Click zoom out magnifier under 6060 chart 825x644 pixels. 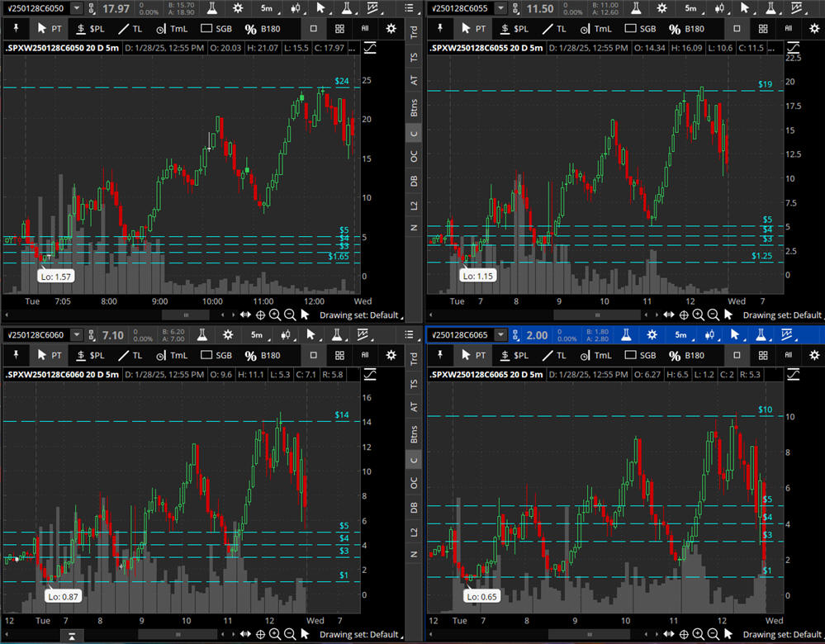pyautogui.click(x=290, y=634)
